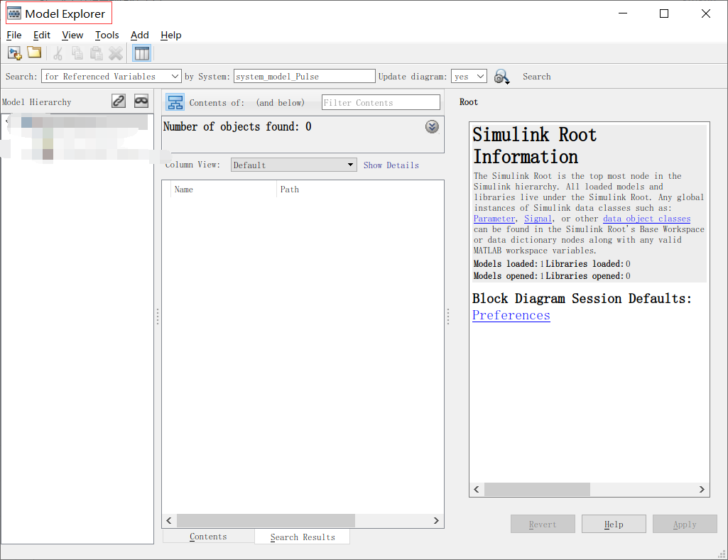Click the Path column header
The width and height of the screenshot is (728, 560).
point(360,190)
